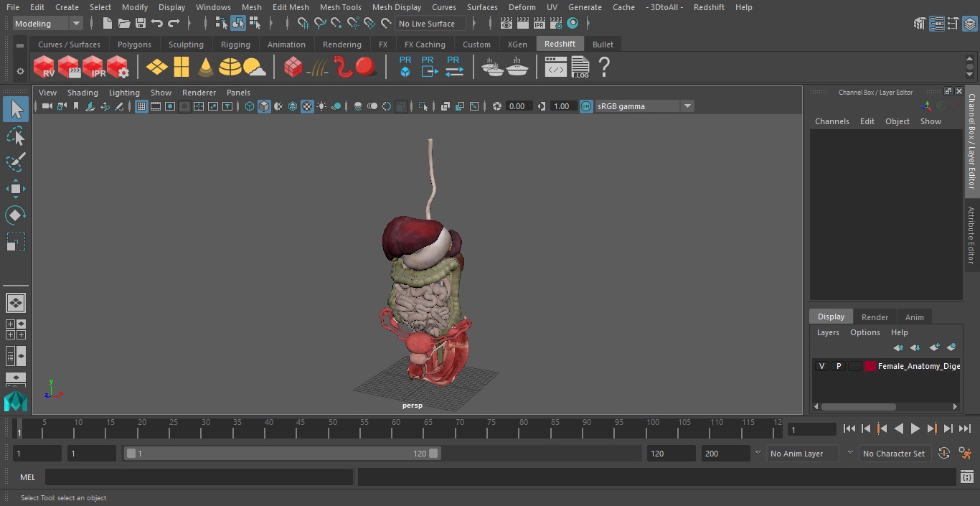Click the Maya home logo icon
The image size is (980, 506).
pos(15,401)
